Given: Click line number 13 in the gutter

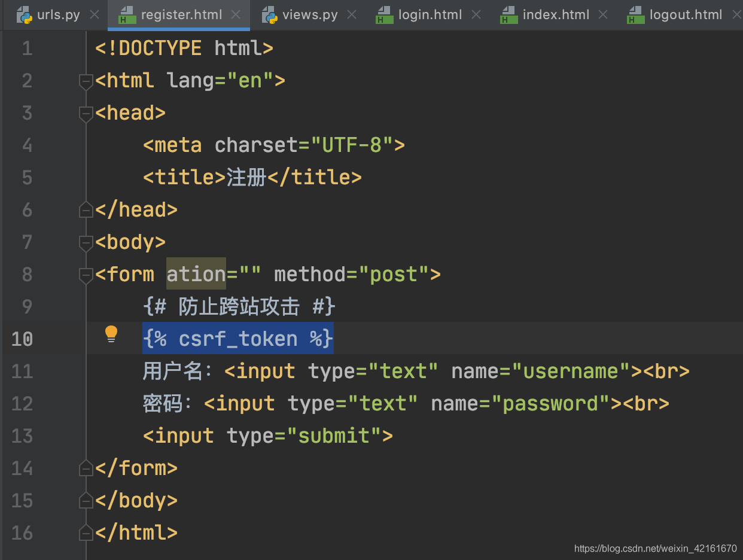Looking at the screenshot, I should pyautogui.click(x=22, y=436).
